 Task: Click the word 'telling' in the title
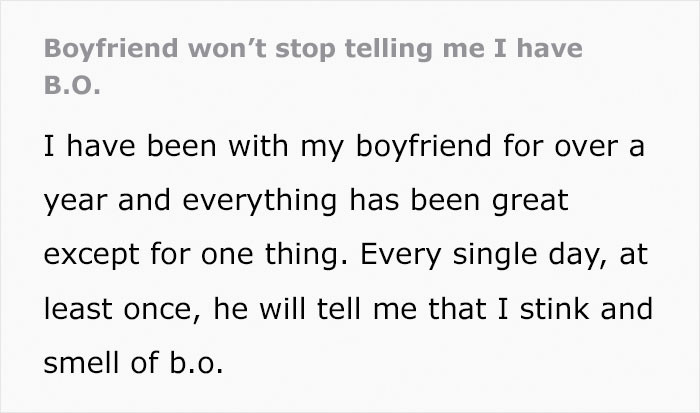(x=388, y=48)
